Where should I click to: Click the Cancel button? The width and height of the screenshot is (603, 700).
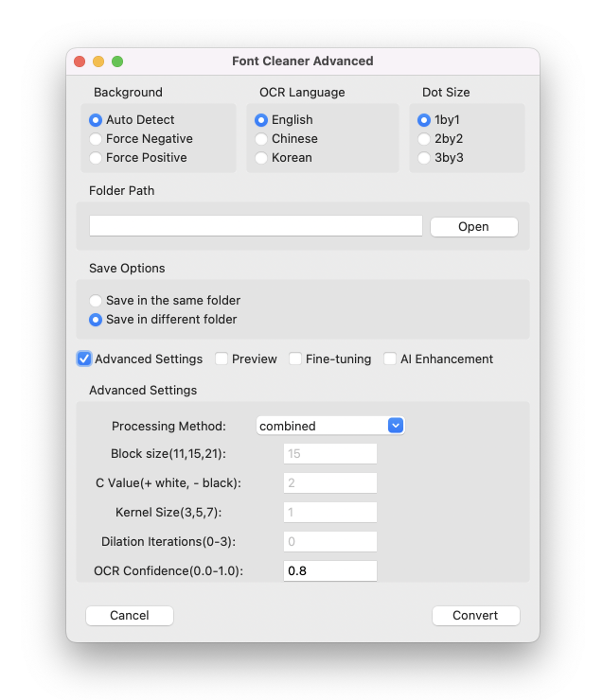pos(130,616)
